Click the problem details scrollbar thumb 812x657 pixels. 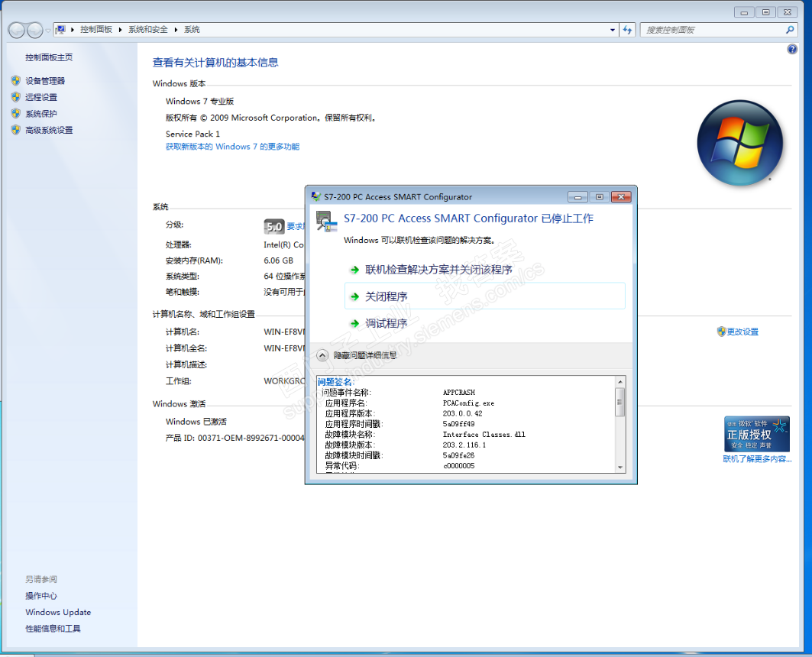click(620, 402)
